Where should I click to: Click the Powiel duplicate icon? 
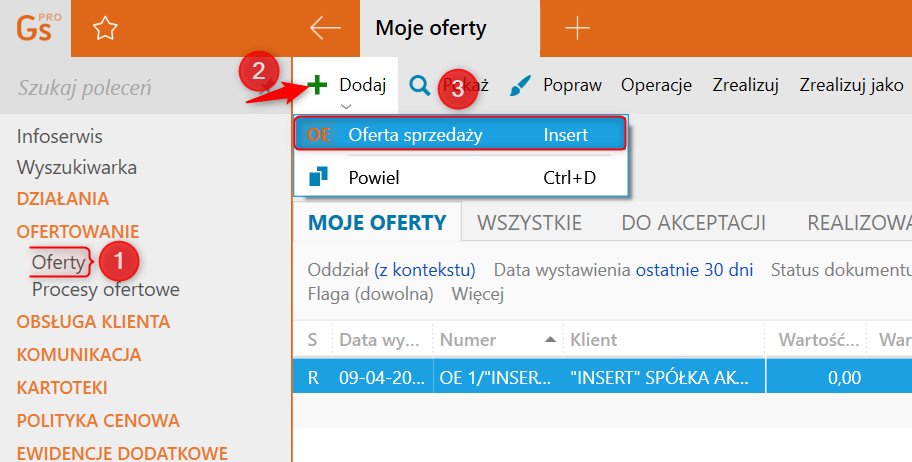[x=318, y=178]
